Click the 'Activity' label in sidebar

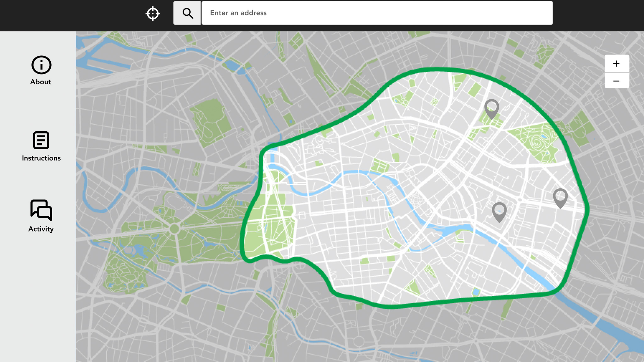point(41,229)
